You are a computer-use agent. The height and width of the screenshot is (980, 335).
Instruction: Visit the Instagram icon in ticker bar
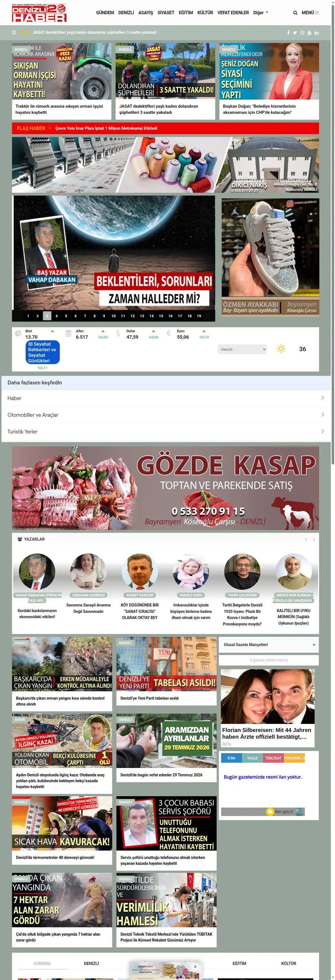302,33
